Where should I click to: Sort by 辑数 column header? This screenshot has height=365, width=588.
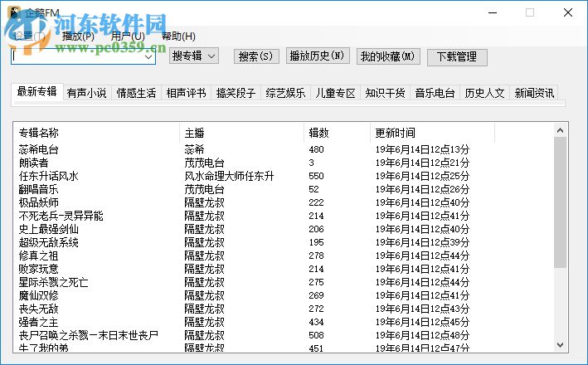(x=337, y=133)
